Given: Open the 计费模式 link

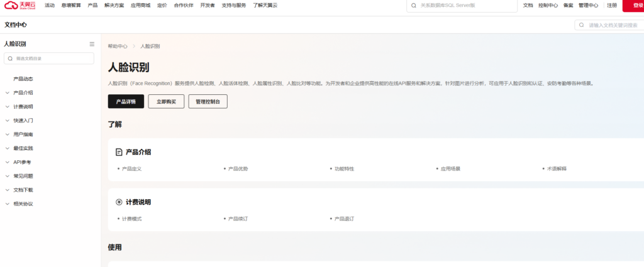Looking at the screenshot, I should (x=132, y=219).
